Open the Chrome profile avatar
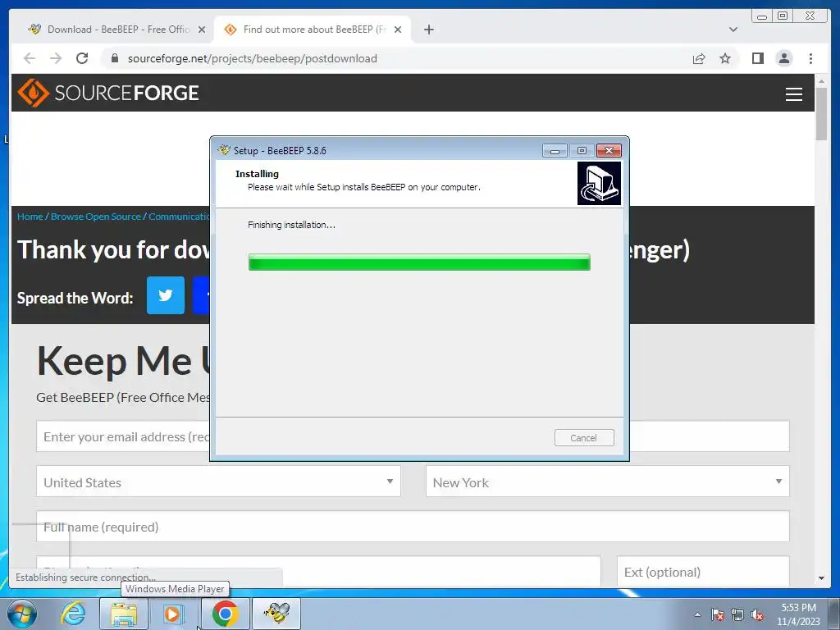This screenshot has height=630, width=840. [783, 58]
